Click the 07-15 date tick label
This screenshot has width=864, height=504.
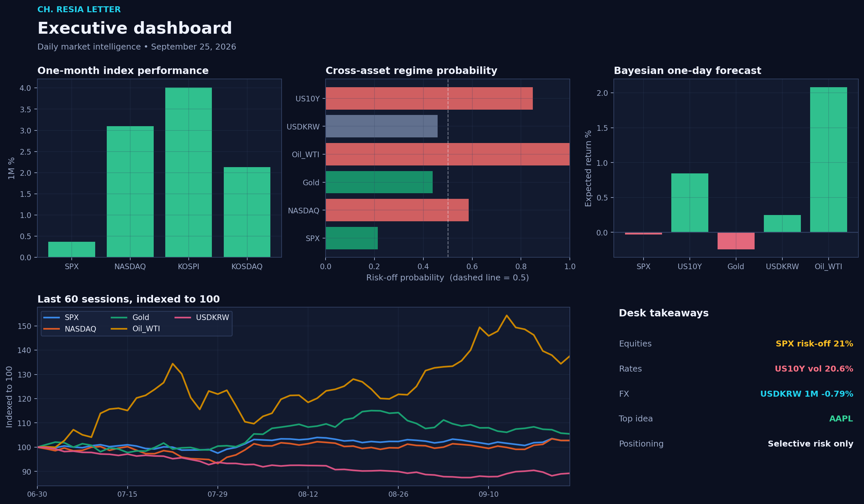127,494
